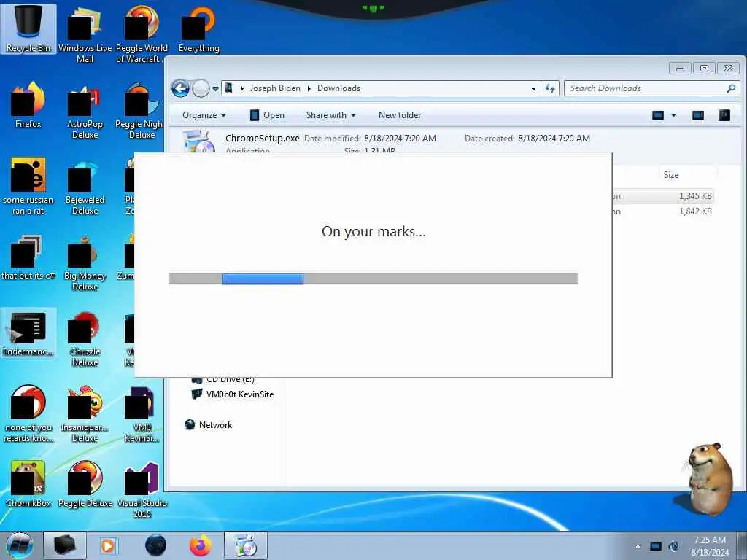
Task: Launch Peggle Deluxe desktop shortcut
Action: pos(85,484)
